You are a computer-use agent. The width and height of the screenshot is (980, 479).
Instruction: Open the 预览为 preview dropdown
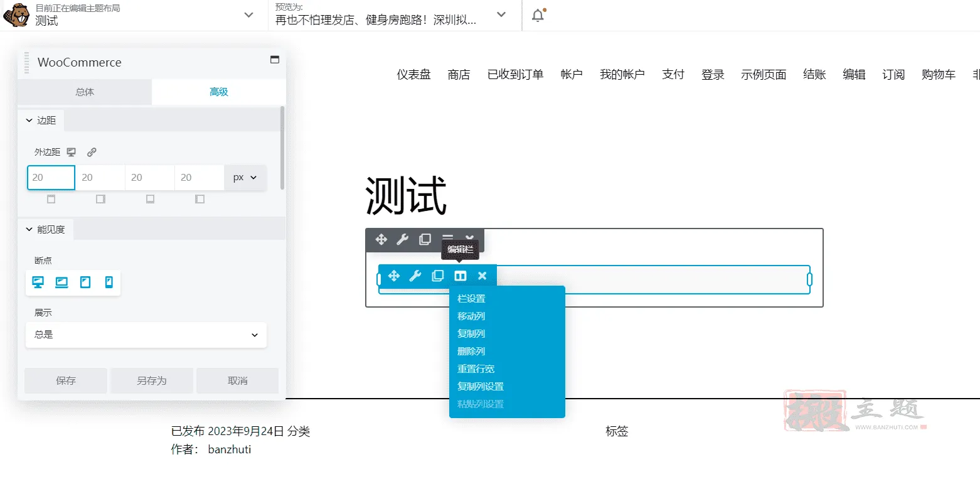pos(501,15)
